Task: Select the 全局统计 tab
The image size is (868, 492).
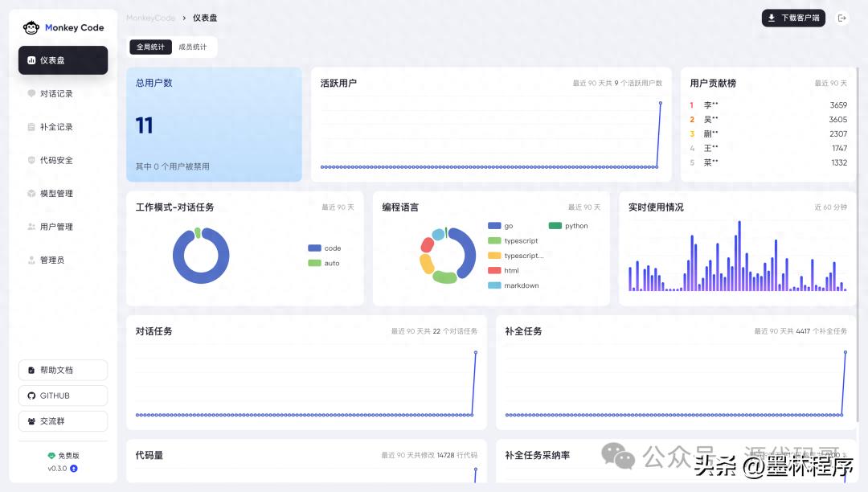Action: tap(150, 47)
